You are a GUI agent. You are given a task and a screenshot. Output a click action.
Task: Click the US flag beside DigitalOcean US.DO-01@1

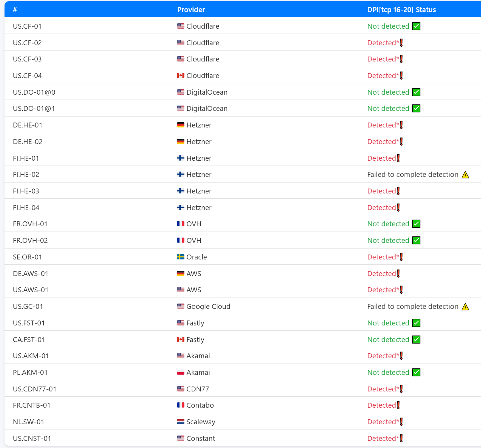pyautogui.click(x=181, y=108)
